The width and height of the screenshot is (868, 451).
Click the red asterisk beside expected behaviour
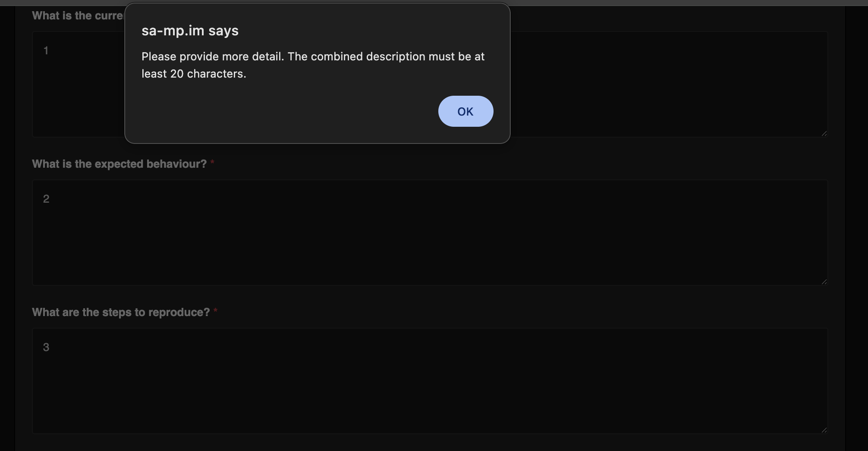point(212,163)
